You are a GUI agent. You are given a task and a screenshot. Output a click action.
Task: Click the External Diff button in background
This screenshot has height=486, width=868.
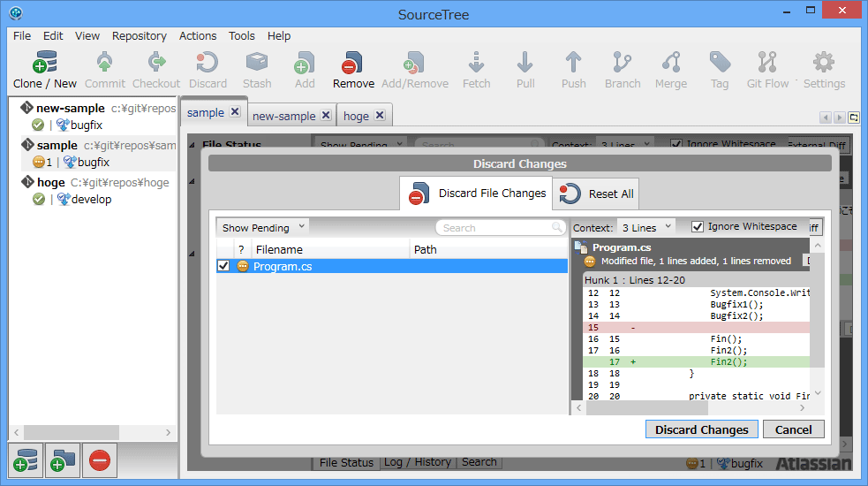coord(817,145)
